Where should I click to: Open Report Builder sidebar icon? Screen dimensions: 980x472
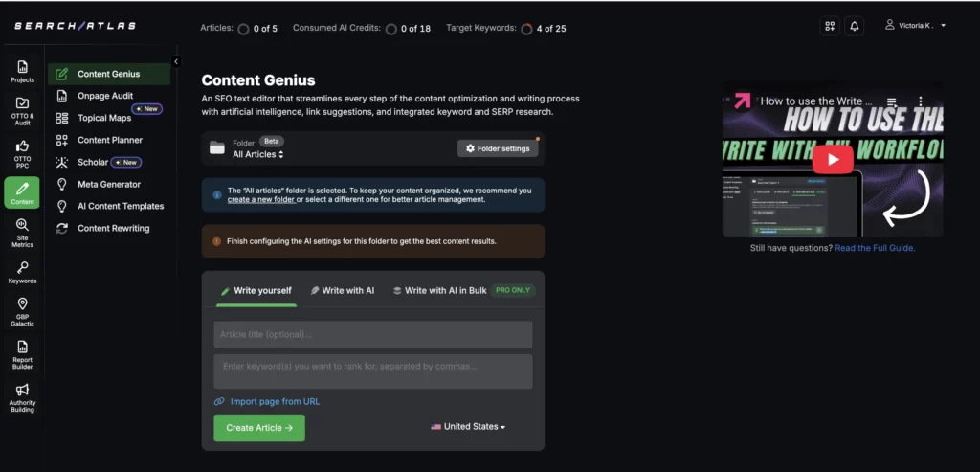click(23, 354)
